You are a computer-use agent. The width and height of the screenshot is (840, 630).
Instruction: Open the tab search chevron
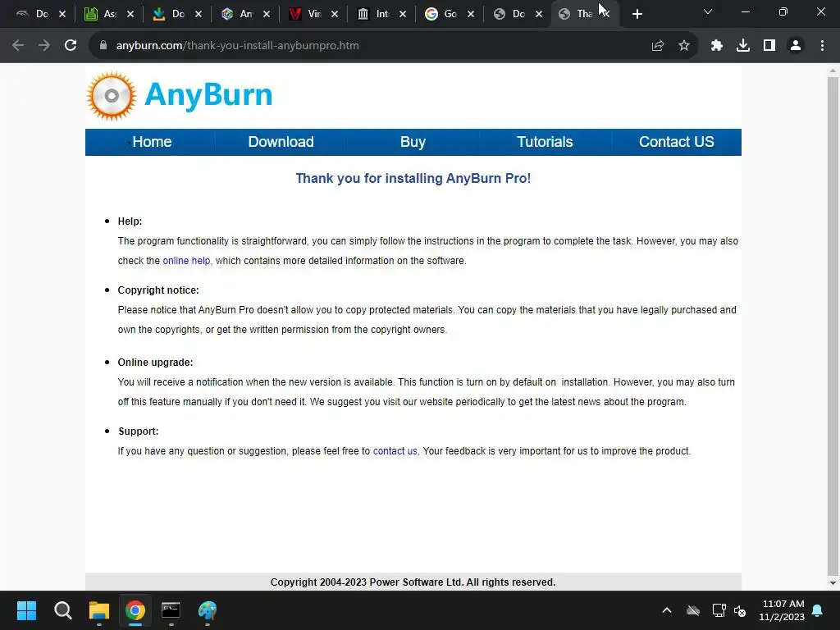point(708,11)
